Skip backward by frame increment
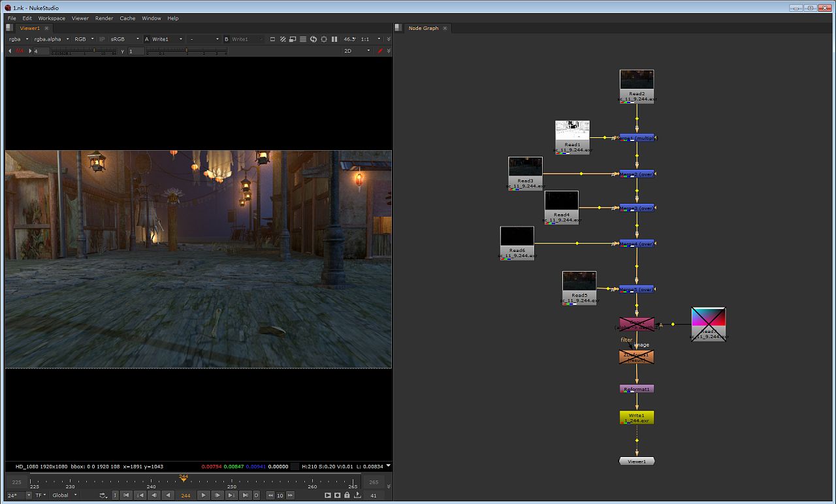836x504 pixels. (270, 496)
